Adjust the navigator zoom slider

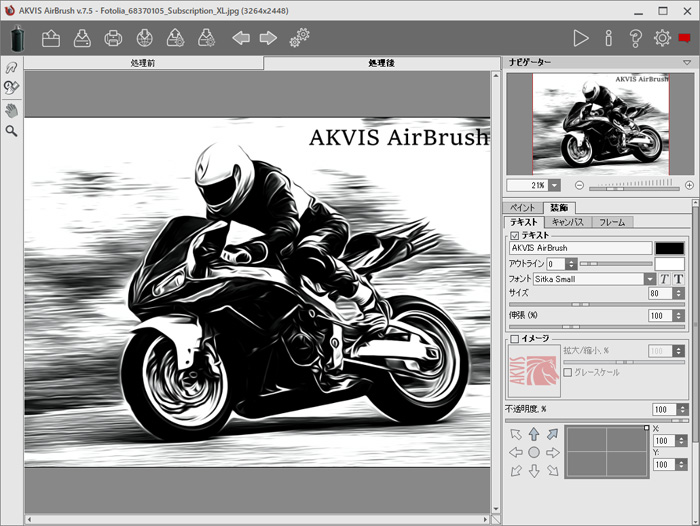click(634, 188)
